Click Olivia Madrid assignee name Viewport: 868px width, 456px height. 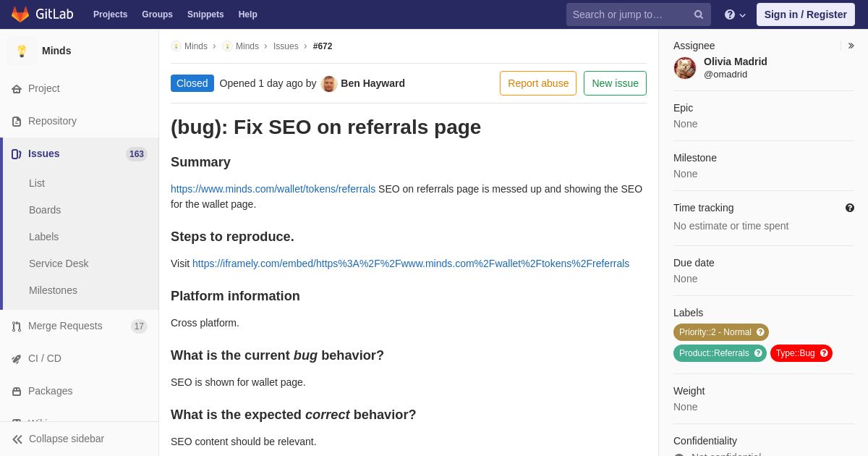[x=736, y=62]
